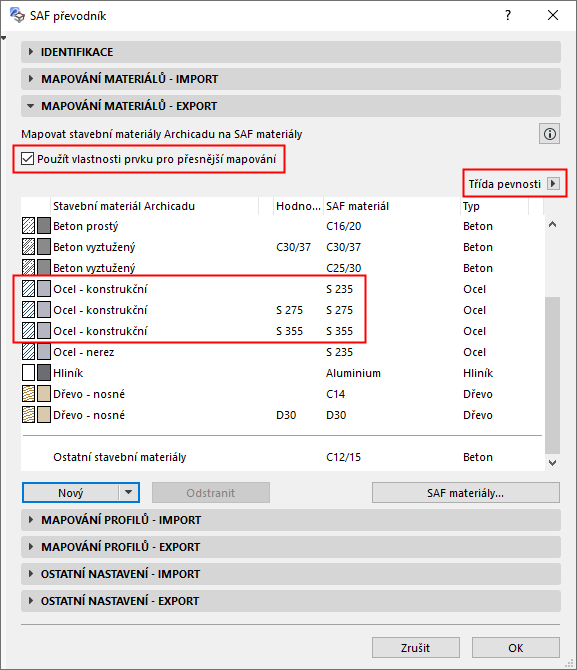Click the Aluminium SAF material cell
The image size is (577, 670).
[353, 373]
